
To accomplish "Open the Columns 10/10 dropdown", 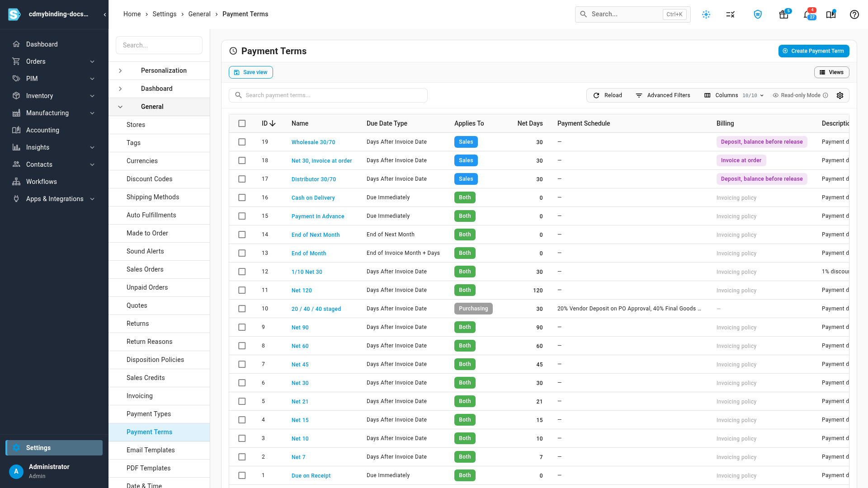I will [734, 95].
